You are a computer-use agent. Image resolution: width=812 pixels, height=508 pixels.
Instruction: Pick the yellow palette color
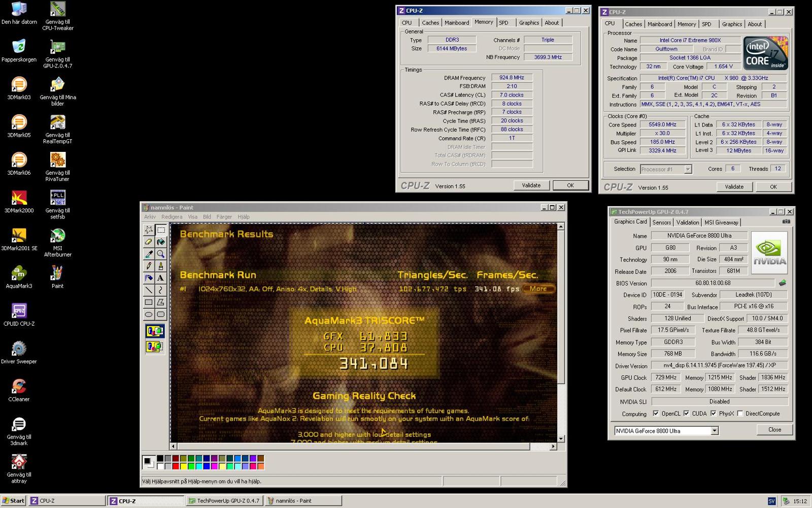(183, 466)
